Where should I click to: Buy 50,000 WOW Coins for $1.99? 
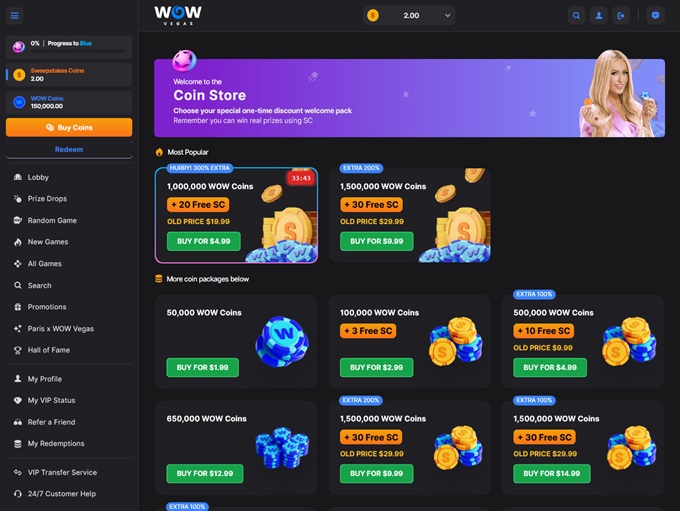[x=203, y=367]
